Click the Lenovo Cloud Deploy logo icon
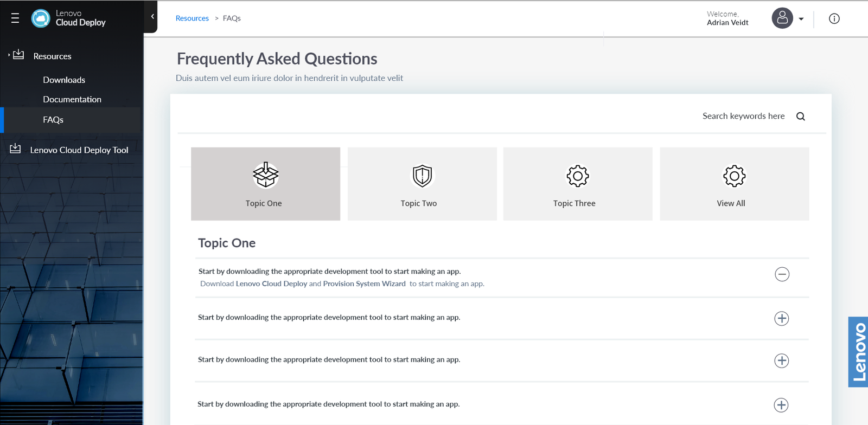 [41, 18]
